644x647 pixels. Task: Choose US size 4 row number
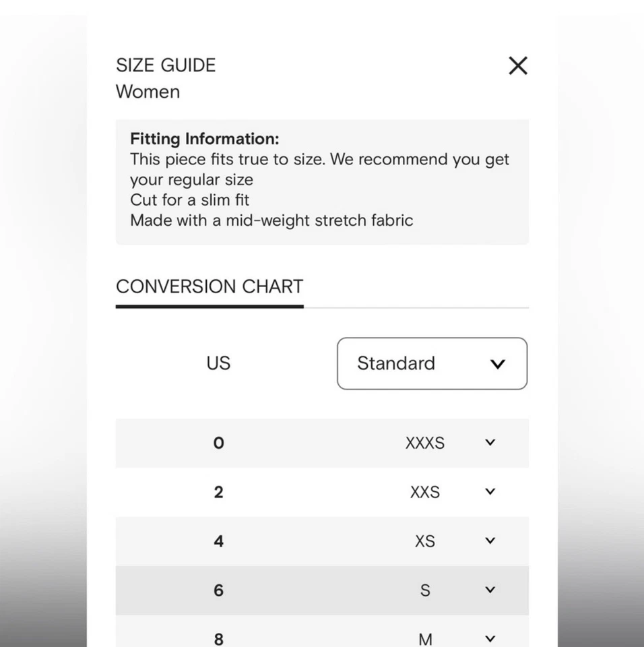(x=218, y=541)
